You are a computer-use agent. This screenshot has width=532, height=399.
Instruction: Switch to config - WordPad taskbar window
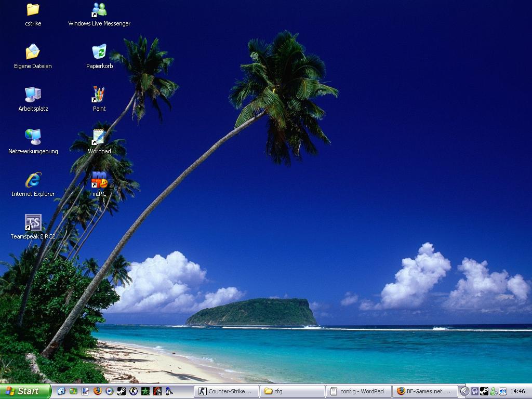(x=358, y=391)
